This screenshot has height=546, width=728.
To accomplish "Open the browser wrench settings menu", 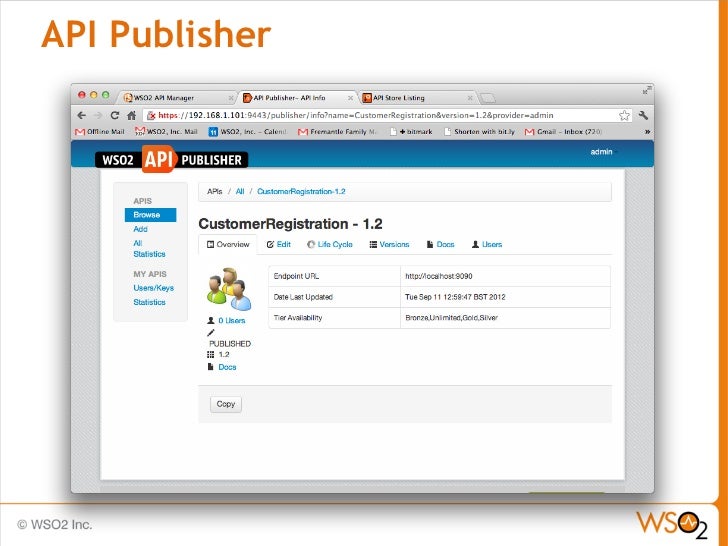I will [643, 115].
